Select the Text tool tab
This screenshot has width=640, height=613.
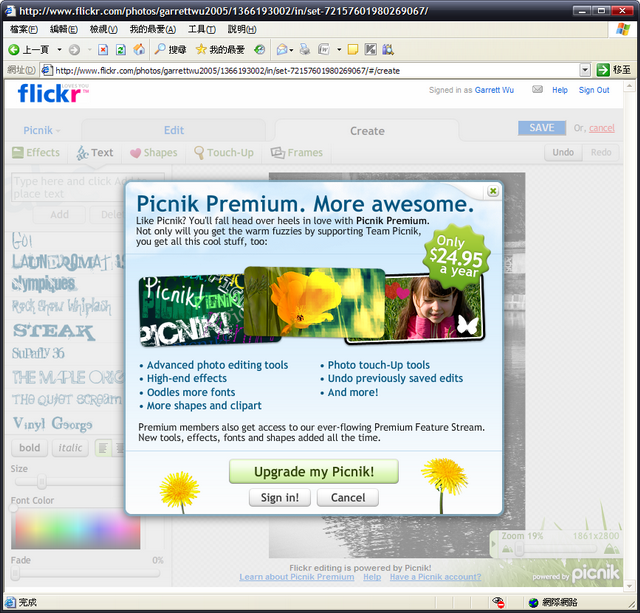pyautogui.click(x=95, y=153)
